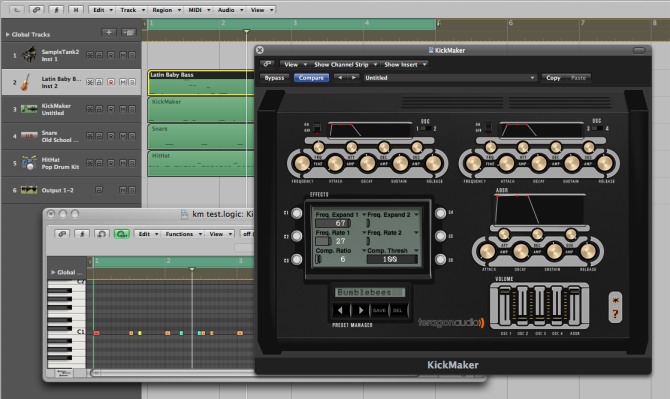Open the Untitled settings dropdown
The image size is (670, 399).
[450, 78]
